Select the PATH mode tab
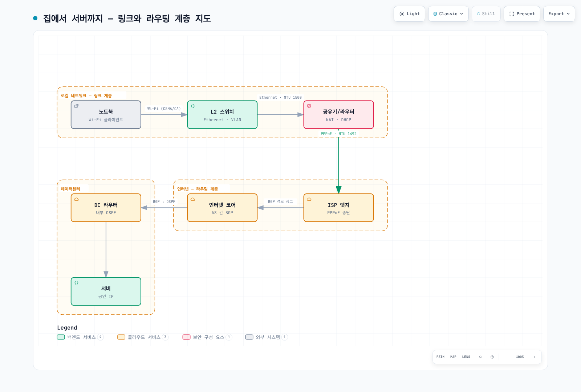Screen dimensions: 581x392 click(440, 357)
